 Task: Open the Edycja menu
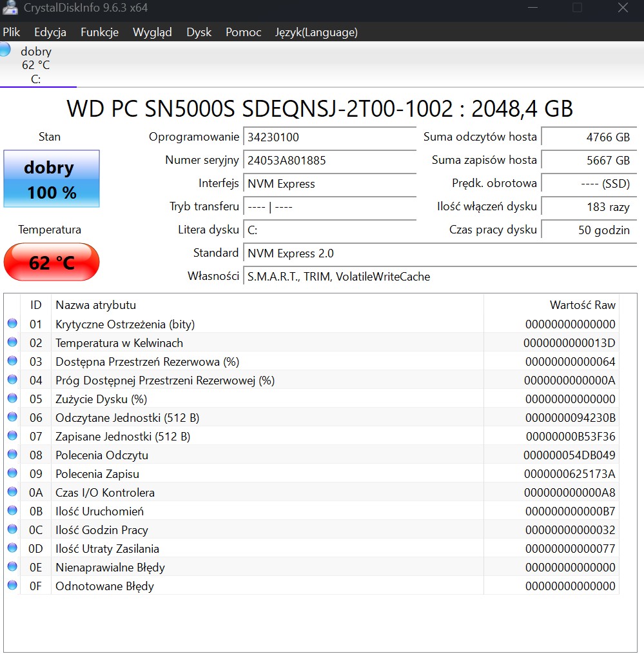coord(50,32)
